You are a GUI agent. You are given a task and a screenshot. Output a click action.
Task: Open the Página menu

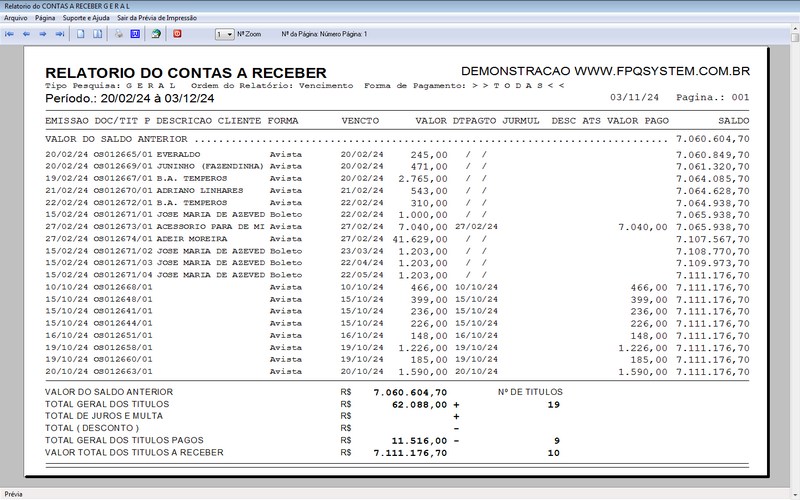click(x=45, y=18)
